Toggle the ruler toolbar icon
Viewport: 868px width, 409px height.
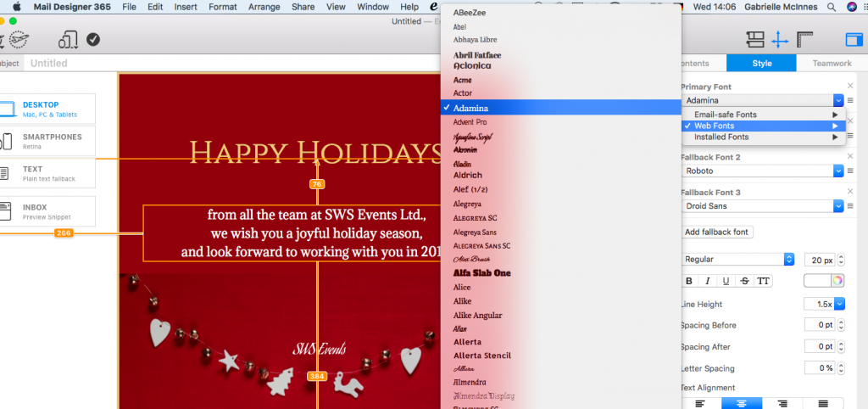point(804,39)
